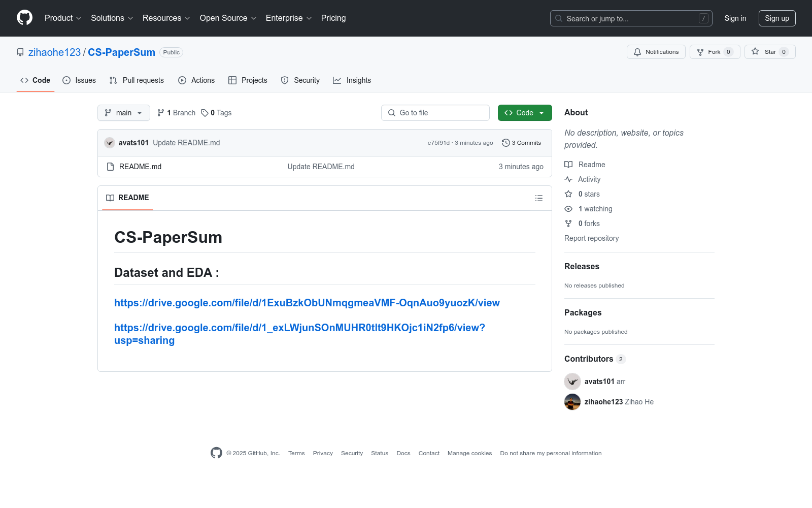This screenshot has width=812, height=508.
Task: Click README.md row commit message
Action: (321, 167)
